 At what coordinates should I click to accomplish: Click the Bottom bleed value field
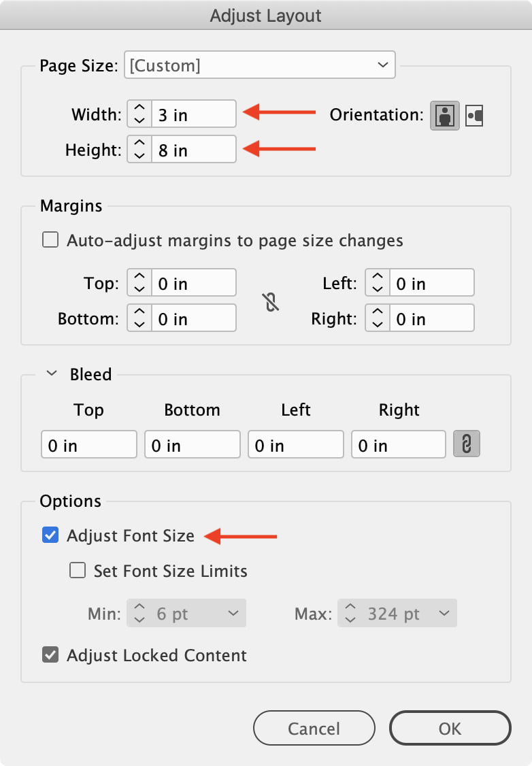tap(192, 444)
